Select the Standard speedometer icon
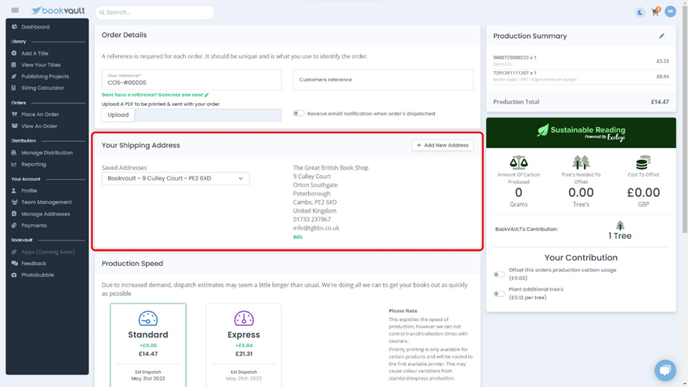The image size is (688, 387). pyautogui.click(x=148, y=319)
